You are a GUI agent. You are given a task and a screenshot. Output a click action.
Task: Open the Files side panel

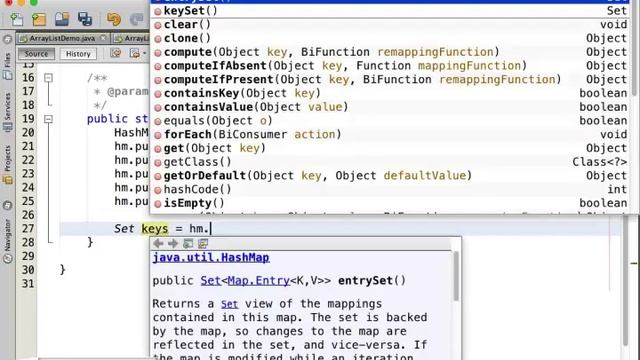tap(7, 67)
